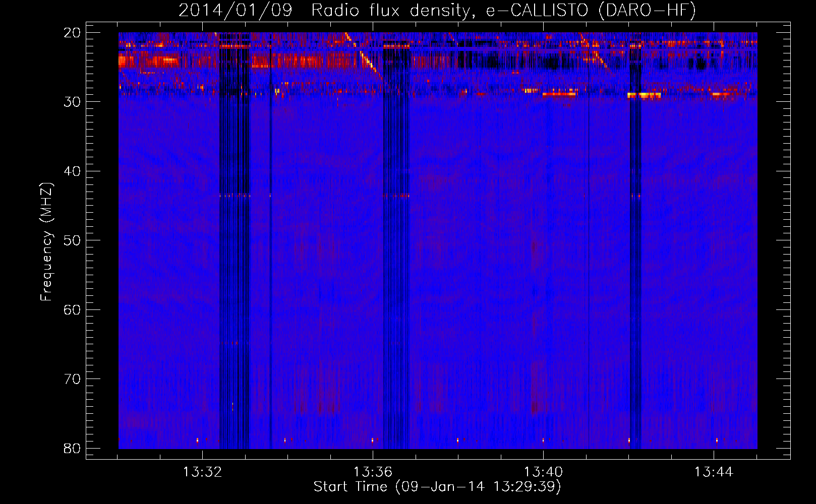Click the 70 MHz frequency tick label
Image resolution: width=816 pixels, height=504 pixels.
(72, 379)
